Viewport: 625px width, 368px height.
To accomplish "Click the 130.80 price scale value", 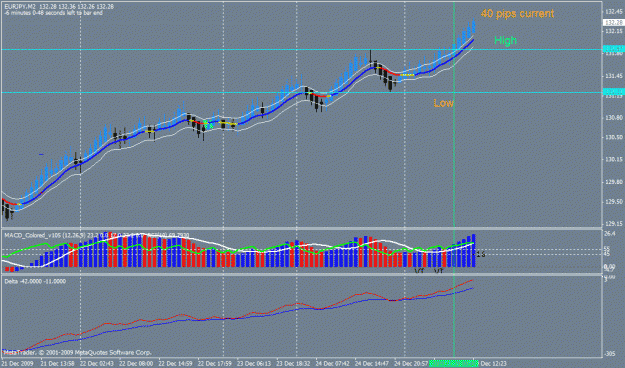I will [613, 118].
